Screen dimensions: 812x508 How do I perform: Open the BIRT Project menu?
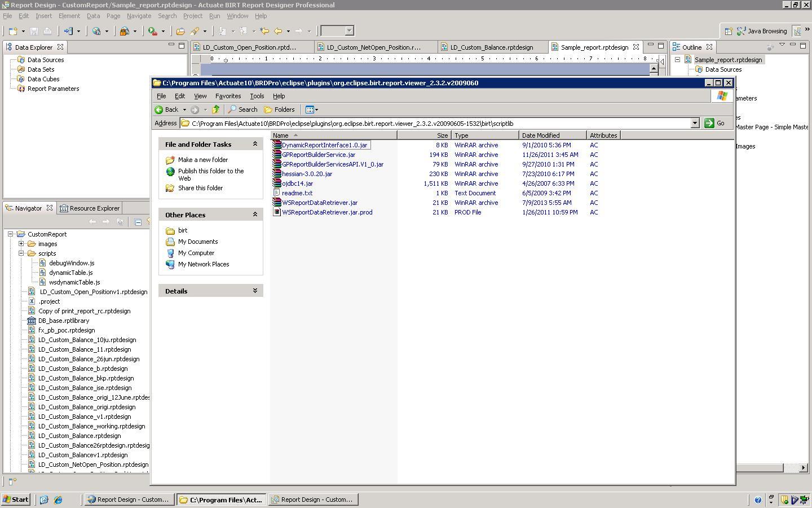pyautogui.click(x=192, y=16)
